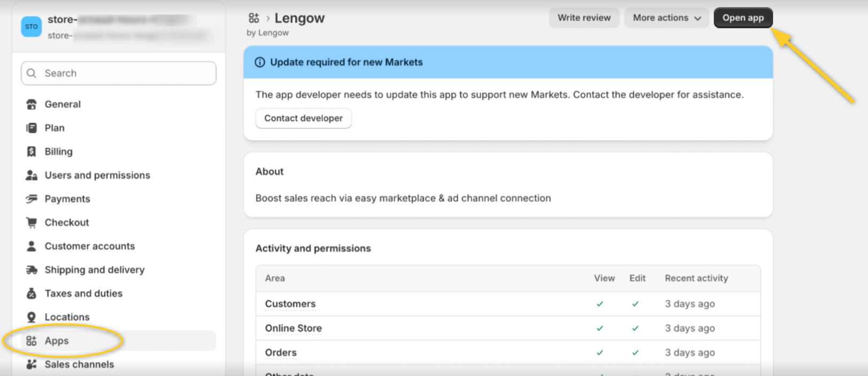Image resolution: width=868 pixels, height=376 pixels.
Task: Click the Checkout cart icon
Action: pos(32,222)
